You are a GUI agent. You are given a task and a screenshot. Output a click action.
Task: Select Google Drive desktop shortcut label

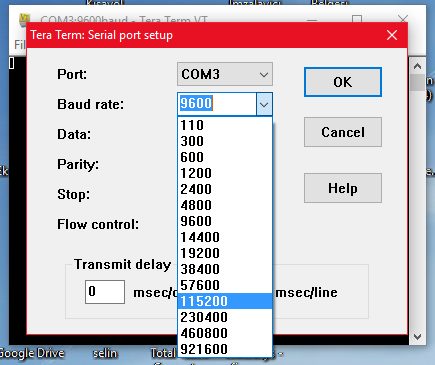pos(32,353)
